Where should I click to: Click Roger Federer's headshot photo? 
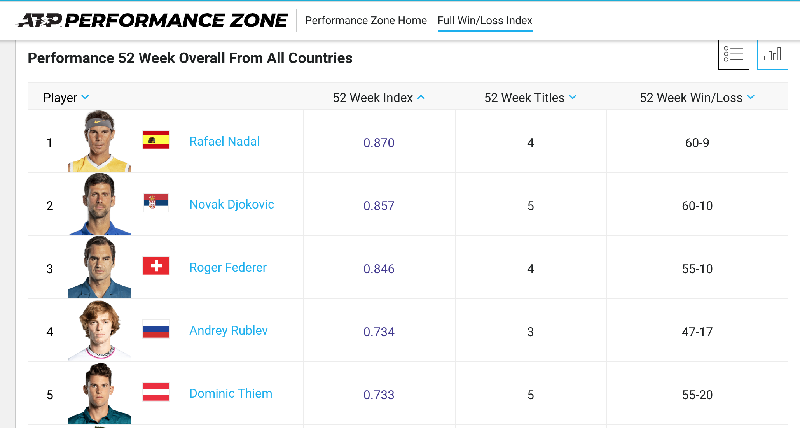pos(99,267)
